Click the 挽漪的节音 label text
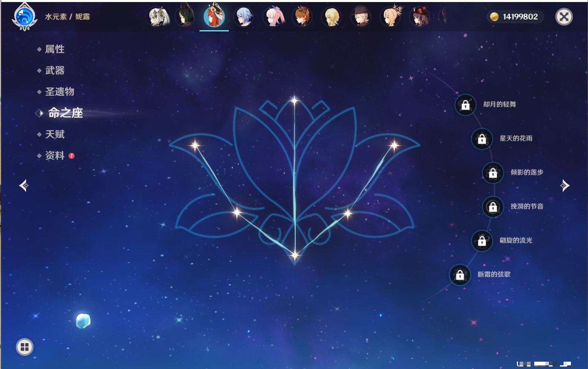 pyautogui.click(x=527, y=206)
